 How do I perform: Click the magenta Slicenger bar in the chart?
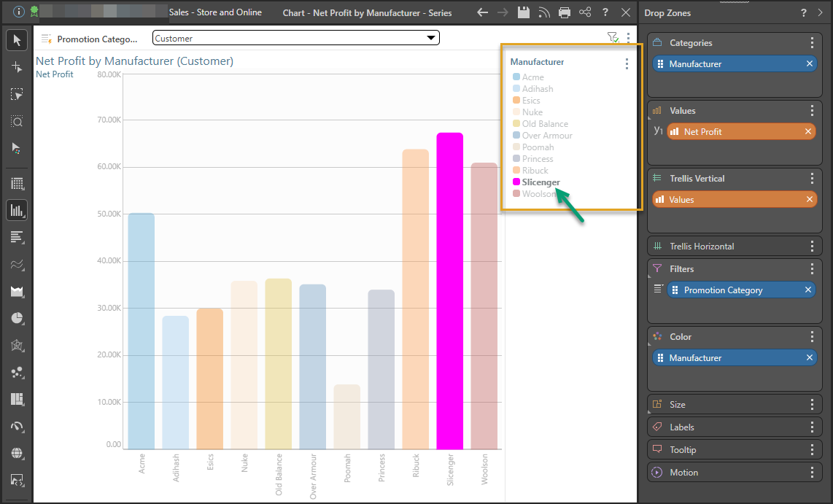point(450,292)
